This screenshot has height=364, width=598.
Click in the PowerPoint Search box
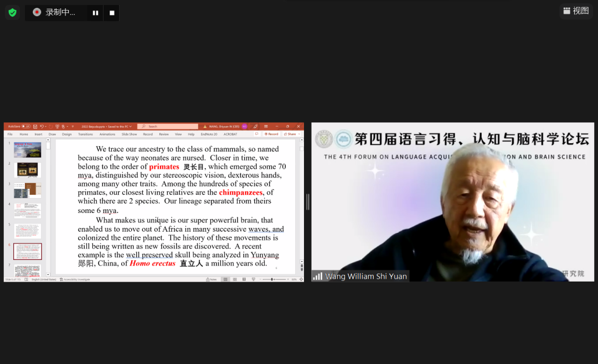[167, 126]
